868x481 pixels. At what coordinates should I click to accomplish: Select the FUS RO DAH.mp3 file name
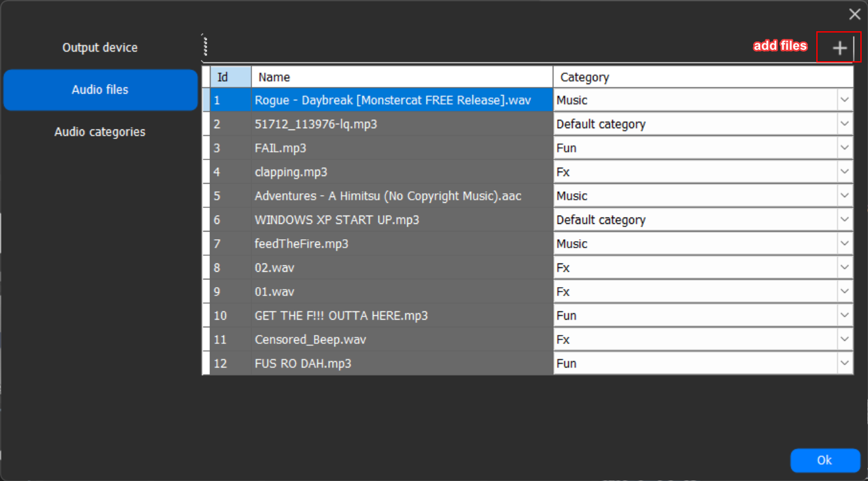pyautogui.click(x=402, y=363)
